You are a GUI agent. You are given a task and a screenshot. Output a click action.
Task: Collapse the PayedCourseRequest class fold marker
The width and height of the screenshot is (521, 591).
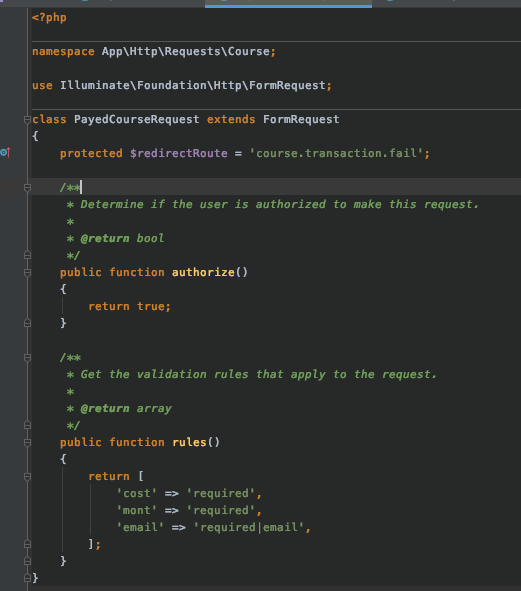pyautogui.click(x=27, y=120)
